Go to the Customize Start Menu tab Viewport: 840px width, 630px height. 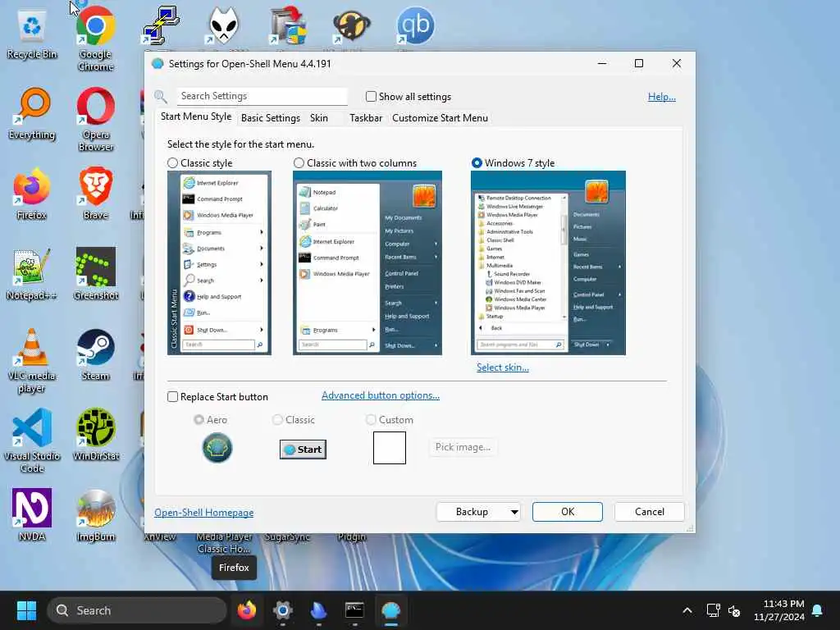tap(440, 118)
